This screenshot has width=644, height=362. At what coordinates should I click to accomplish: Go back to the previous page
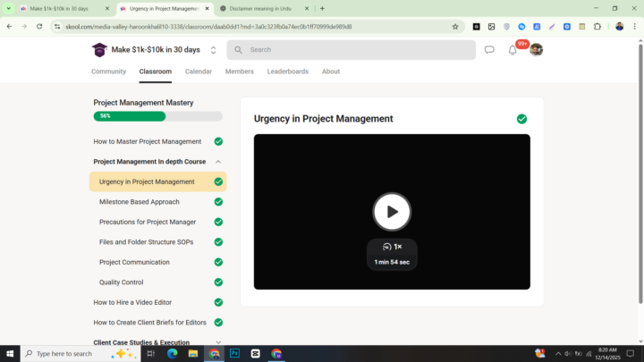(9, 27)
